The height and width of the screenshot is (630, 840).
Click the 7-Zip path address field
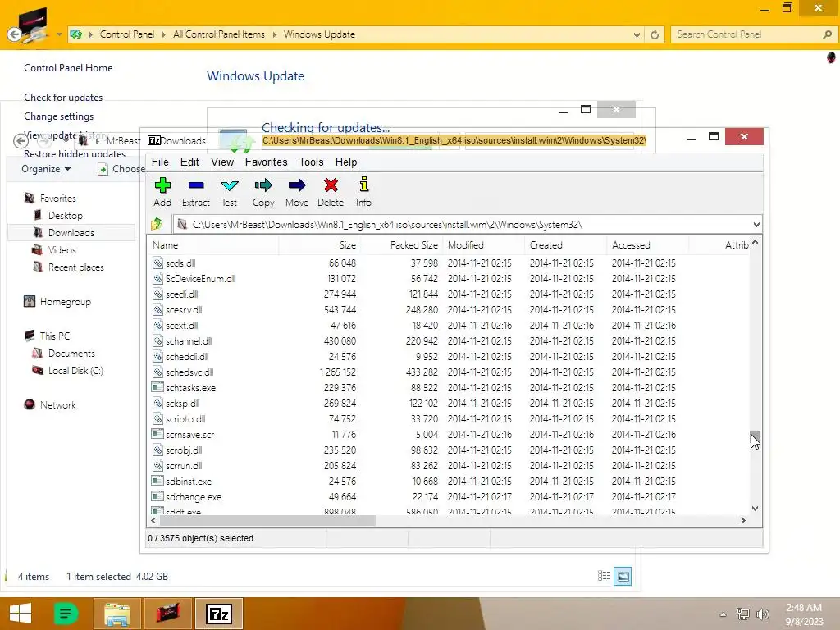[466, 225]
